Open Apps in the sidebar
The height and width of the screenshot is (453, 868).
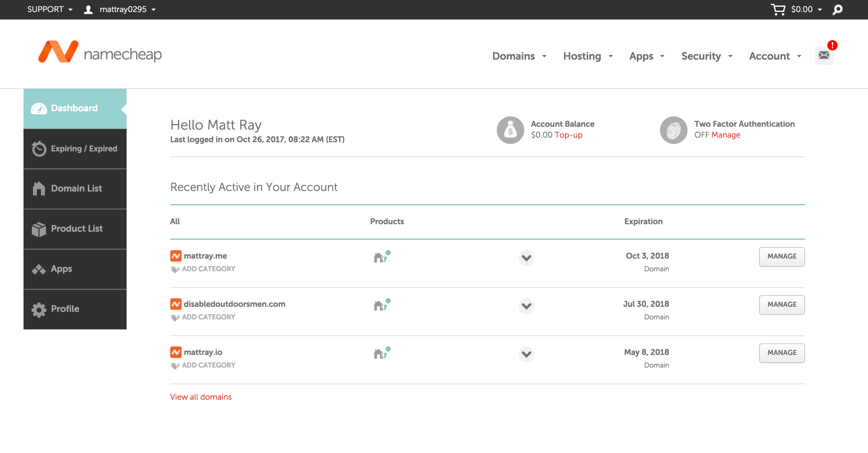pos(75,269)
